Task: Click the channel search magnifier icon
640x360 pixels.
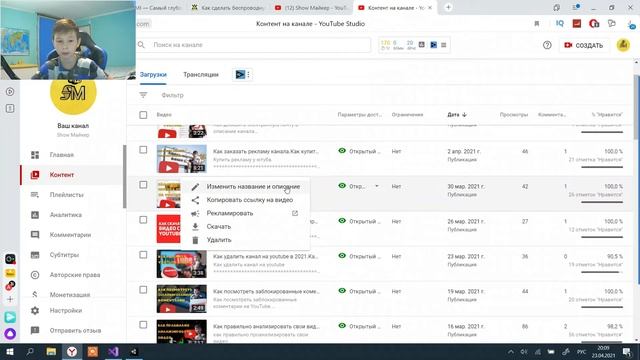Action: 141,45
